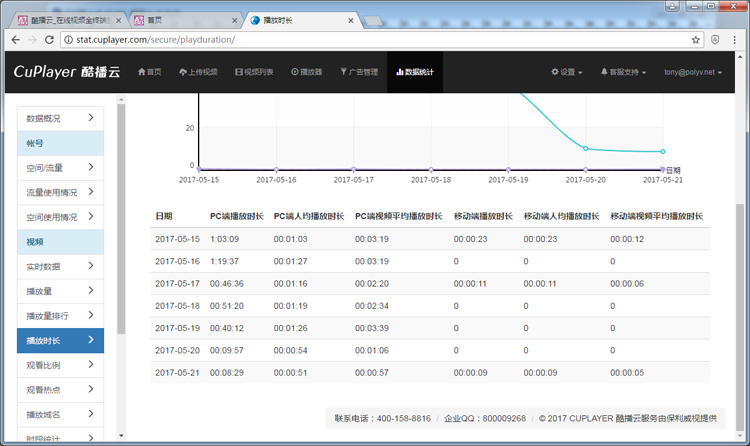The image size is (750, 446).
Task: Select 数据统计 statistics in navbar
Action: tap(415, 72)
